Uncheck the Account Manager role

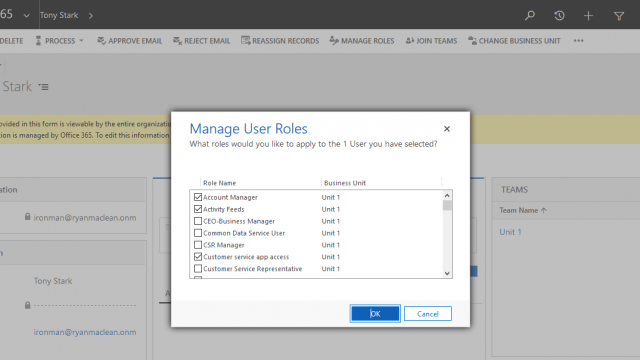198,197
